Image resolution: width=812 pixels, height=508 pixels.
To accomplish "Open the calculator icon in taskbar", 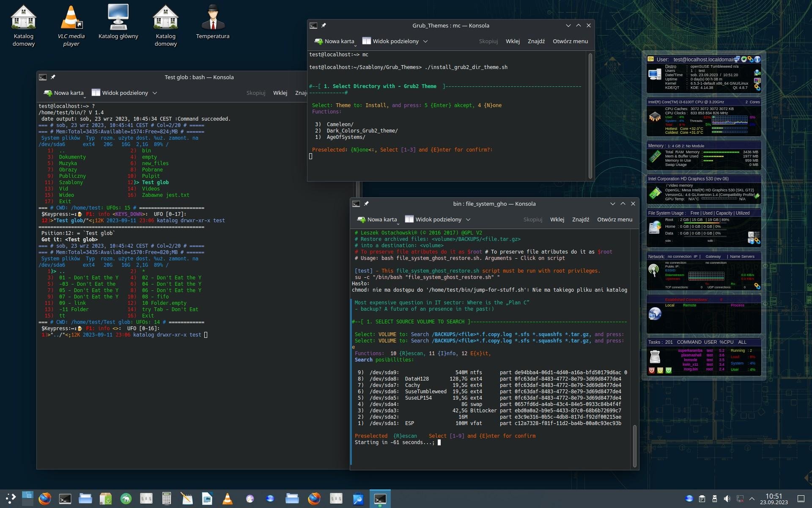I will click(167, 499).
